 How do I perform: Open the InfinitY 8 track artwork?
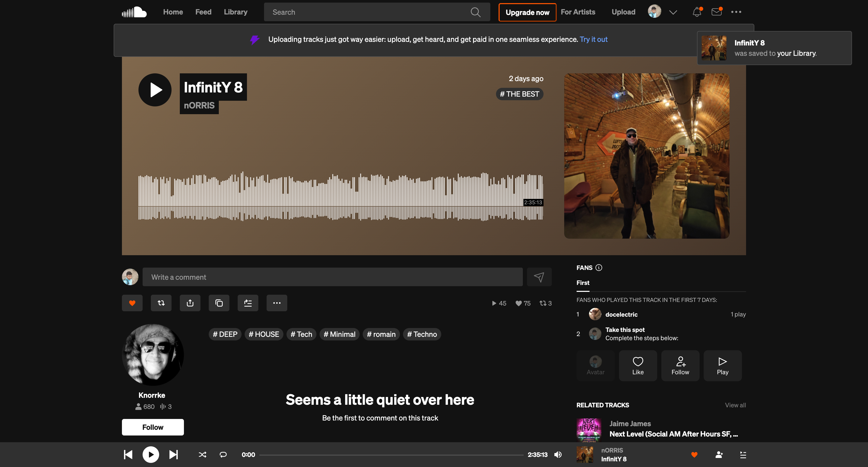point(647,156)
